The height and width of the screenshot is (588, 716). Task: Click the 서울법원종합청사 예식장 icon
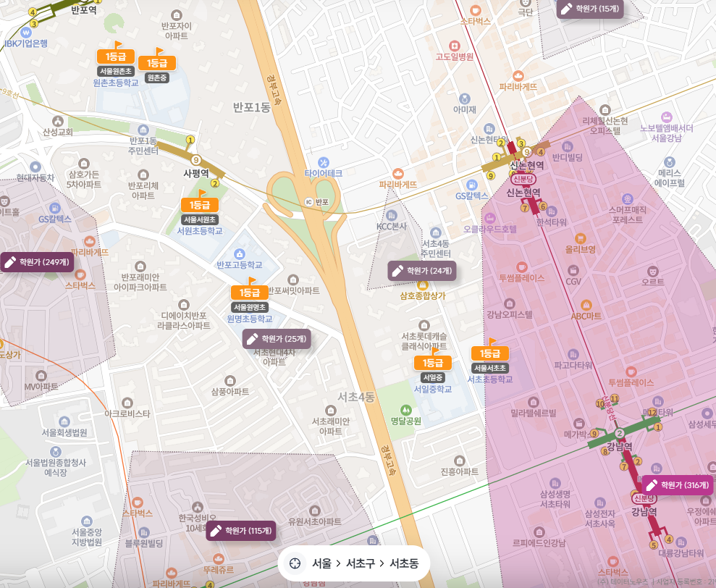click(x=56, y=452)
